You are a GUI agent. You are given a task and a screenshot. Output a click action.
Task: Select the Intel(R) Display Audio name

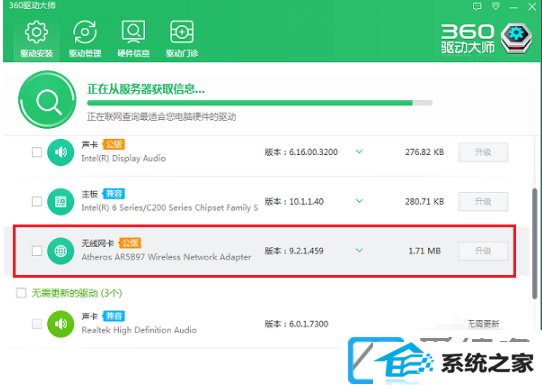(x=124, y=158)
